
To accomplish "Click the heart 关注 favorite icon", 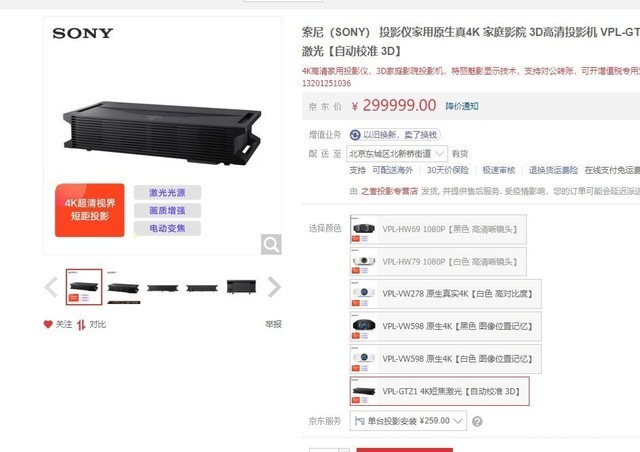I will [x=48, y=324].
